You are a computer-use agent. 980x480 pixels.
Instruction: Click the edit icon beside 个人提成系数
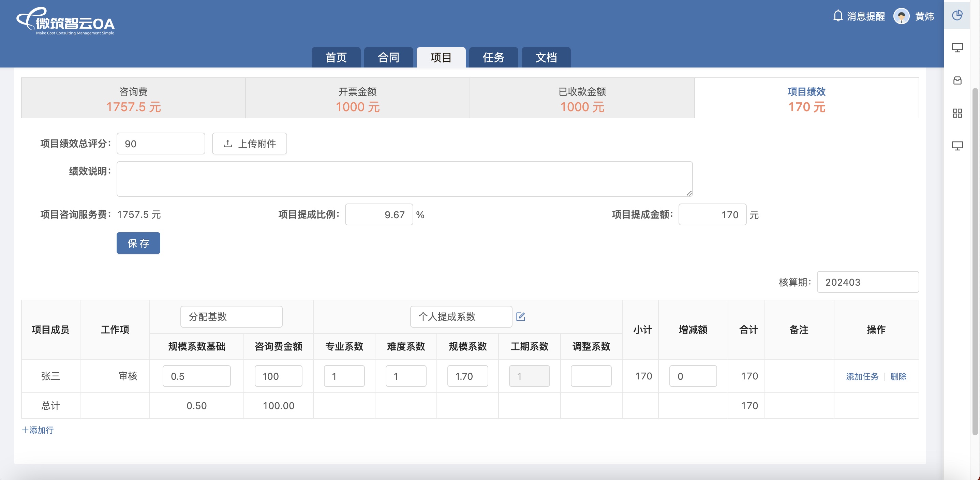[x=520, y=316]
